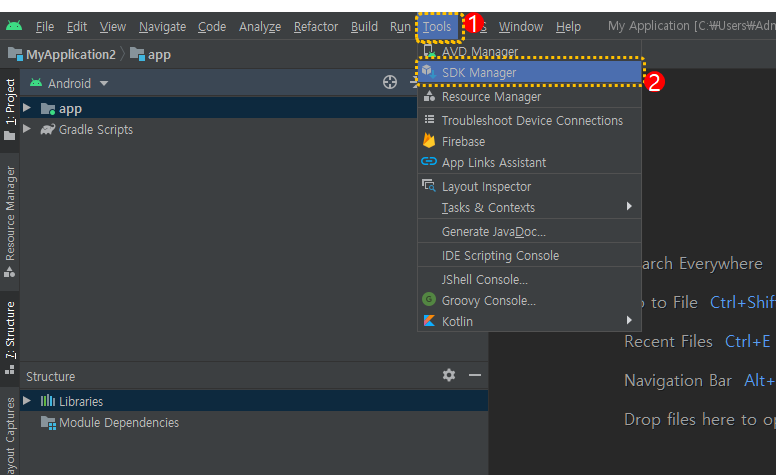Screen dimensions: 776x475
Task: Choose Troubleshoot Device Connections
Action: [x=529, y=120]
